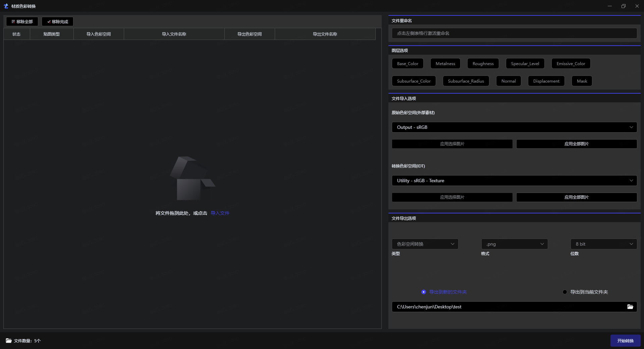The height and width of the screenshot is (349, 644).
Task: Toggle the Base_Color layer option
Action: pyautogui.click(x=408, y=63)
